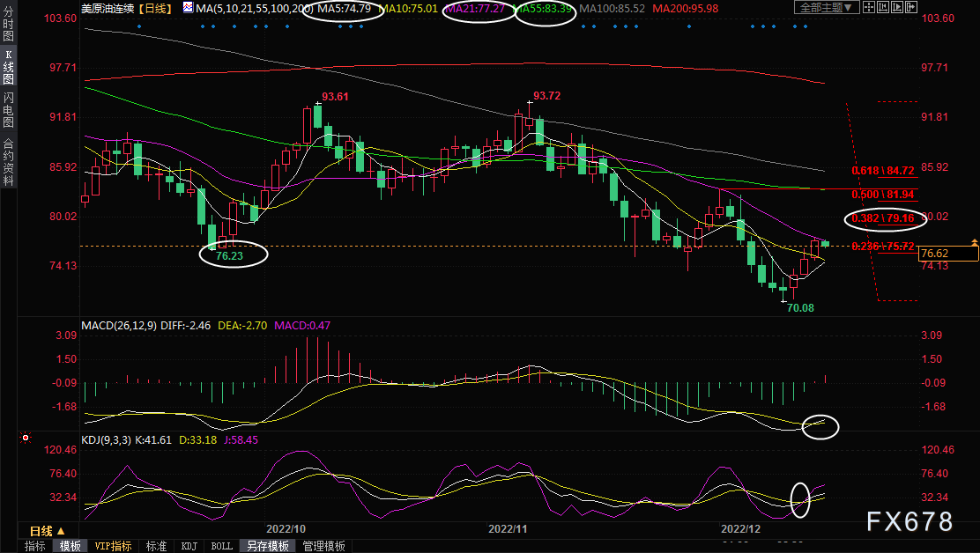This screenshot has width=980, height=553.
Task: Click the MA21:77.27 value label
Action: 475,8
